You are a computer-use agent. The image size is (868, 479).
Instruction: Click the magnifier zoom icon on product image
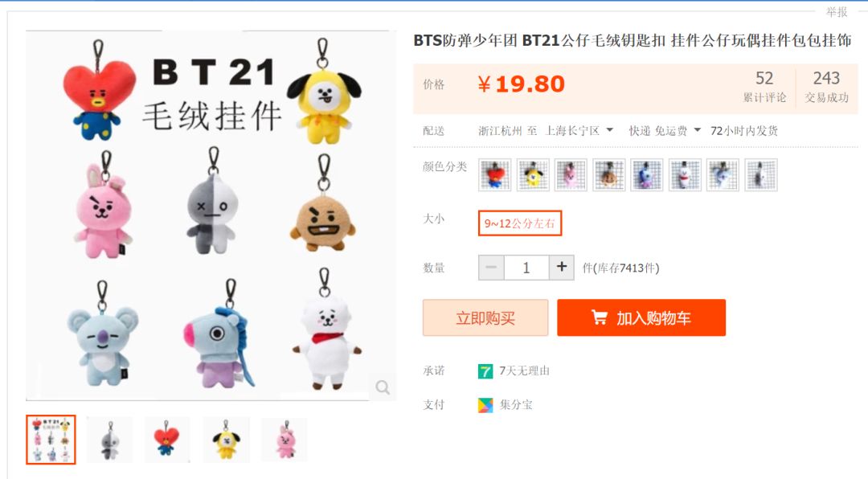coord(382,387)
